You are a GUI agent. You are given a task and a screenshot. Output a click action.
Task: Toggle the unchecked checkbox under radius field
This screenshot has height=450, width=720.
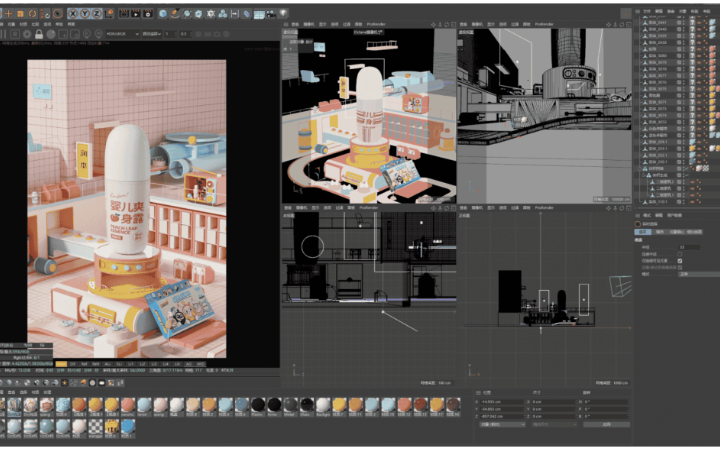coord(680,254)
